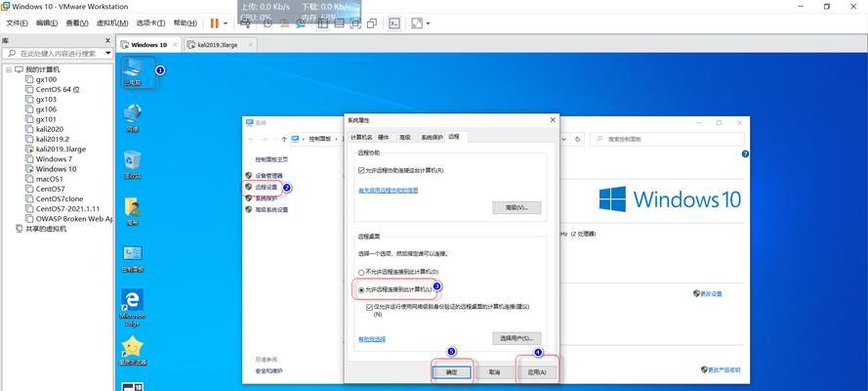Open the 查看(V) menu
Image resolution: width=868 pixels, height=391 pixels.
[77, 23]
